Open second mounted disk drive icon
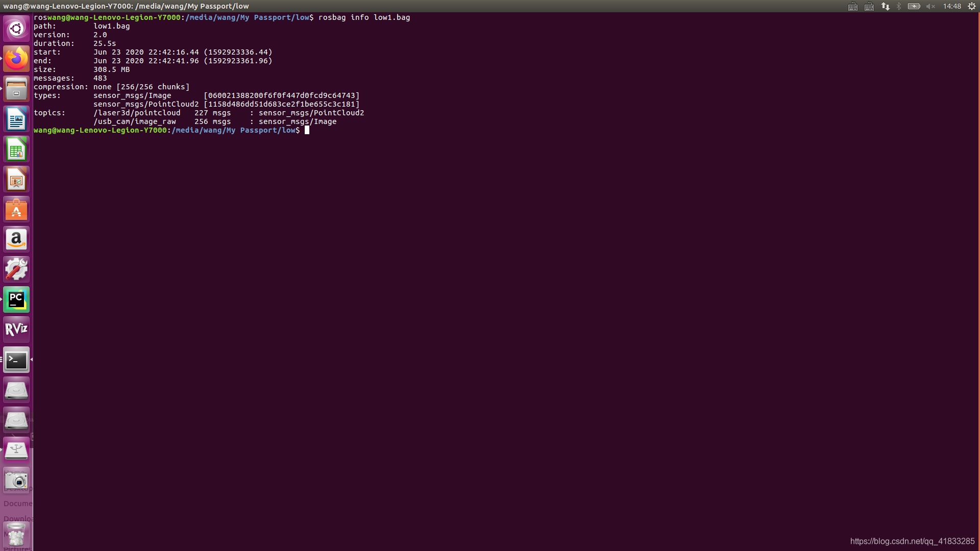This screenshot has height=551, width=980. point(16,420)
